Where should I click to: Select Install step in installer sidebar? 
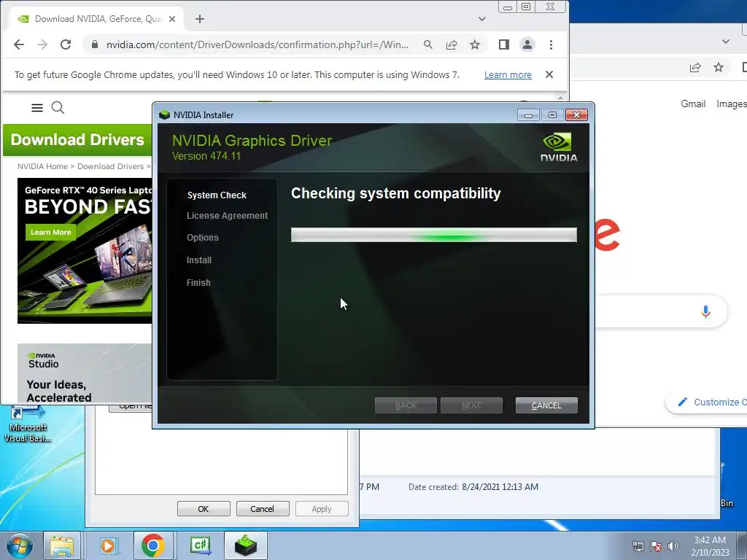(199, 260)
